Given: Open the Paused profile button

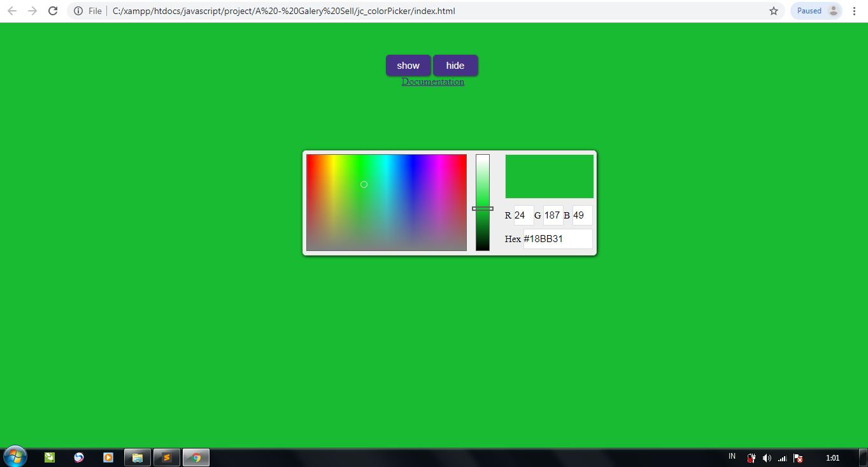Looking at the screenshot, I should [816, 11].
